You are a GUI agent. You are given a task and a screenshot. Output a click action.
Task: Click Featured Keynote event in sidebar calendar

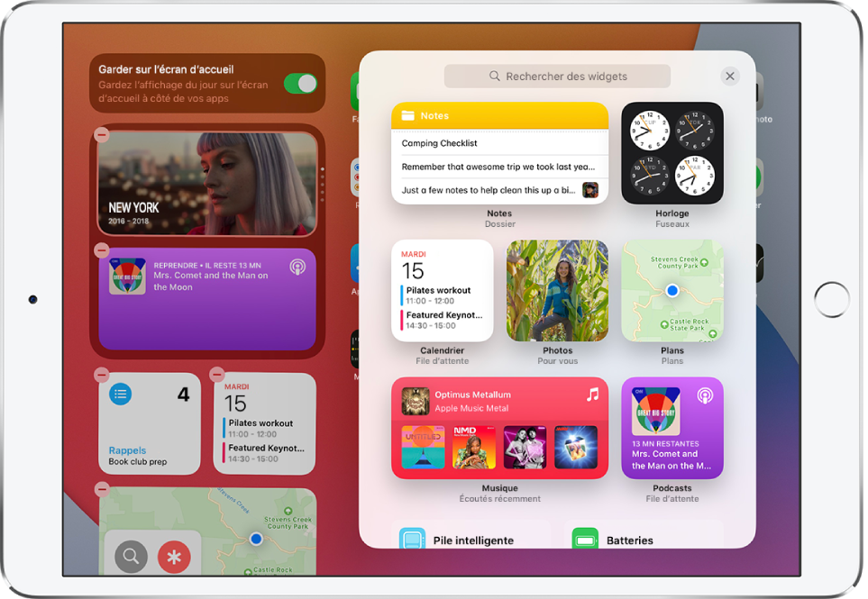(x=264, y=454)
